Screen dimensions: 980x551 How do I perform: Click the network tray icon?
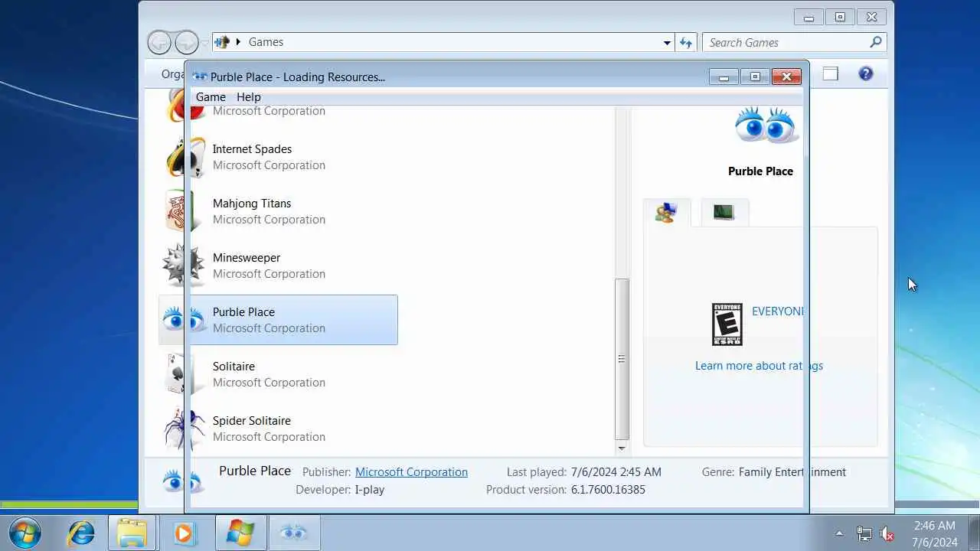coord(864,533)
